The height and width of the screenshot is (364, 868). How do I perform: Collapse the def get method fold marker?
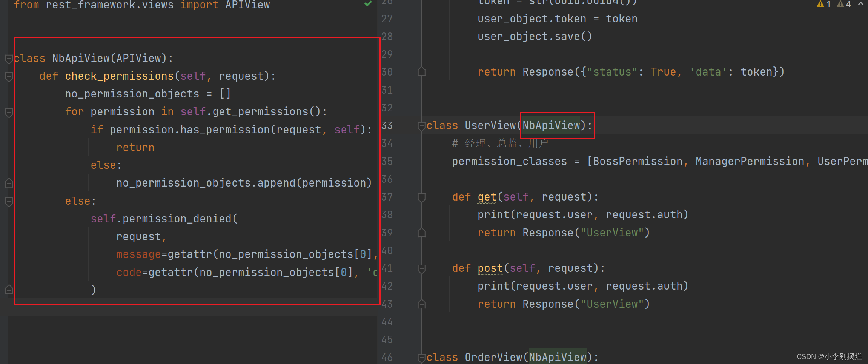[422, 197]
